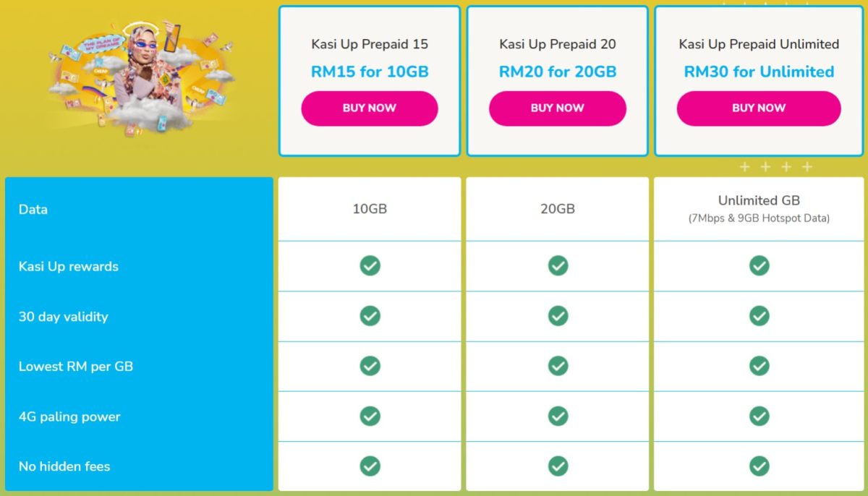
Task: Click Kasi Up rewards checkmark for 10GB plan
Action: pos(370,266)
